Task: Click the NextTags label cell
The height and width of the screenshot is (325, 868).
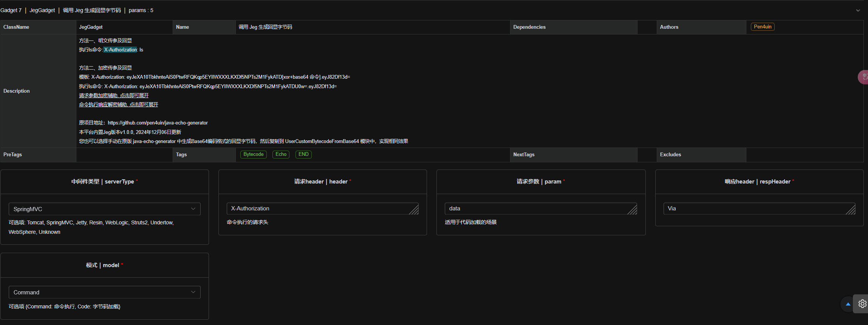Action: point(574,154)
